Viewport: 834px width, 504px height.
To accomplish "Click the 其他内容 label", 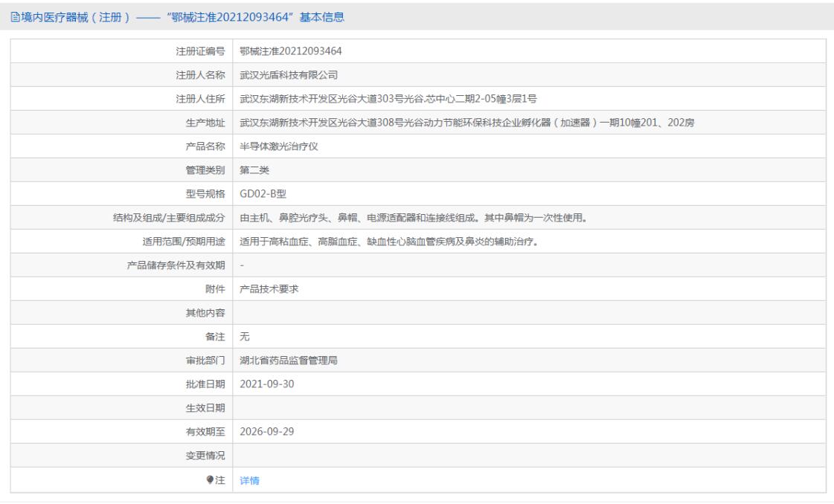I will click(x=205, y=313).
